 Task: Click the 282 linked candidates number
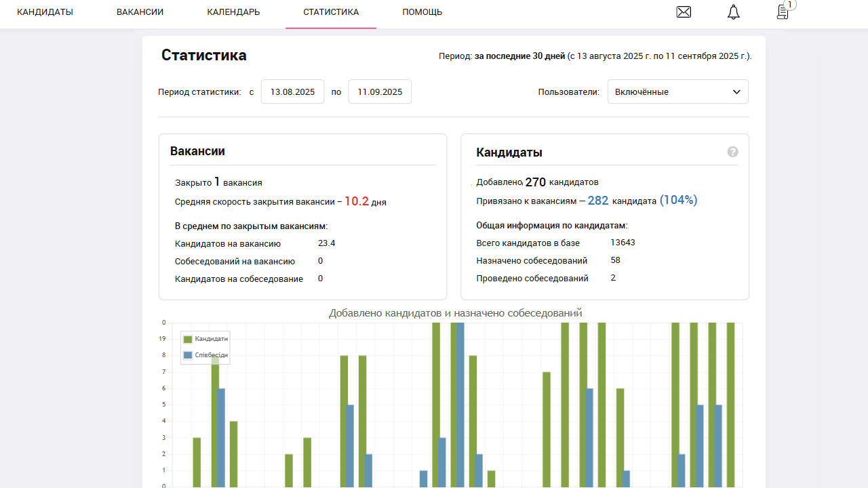point(597,201)
